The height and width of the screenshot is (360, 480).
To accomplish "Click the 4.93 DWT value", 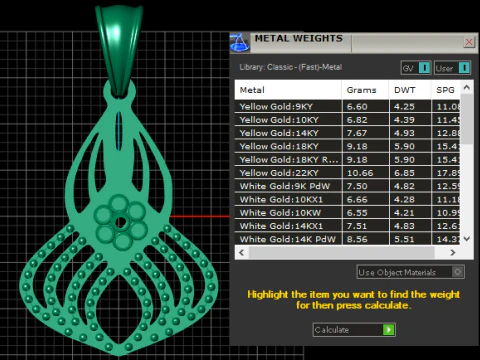I will pos(404,133).
